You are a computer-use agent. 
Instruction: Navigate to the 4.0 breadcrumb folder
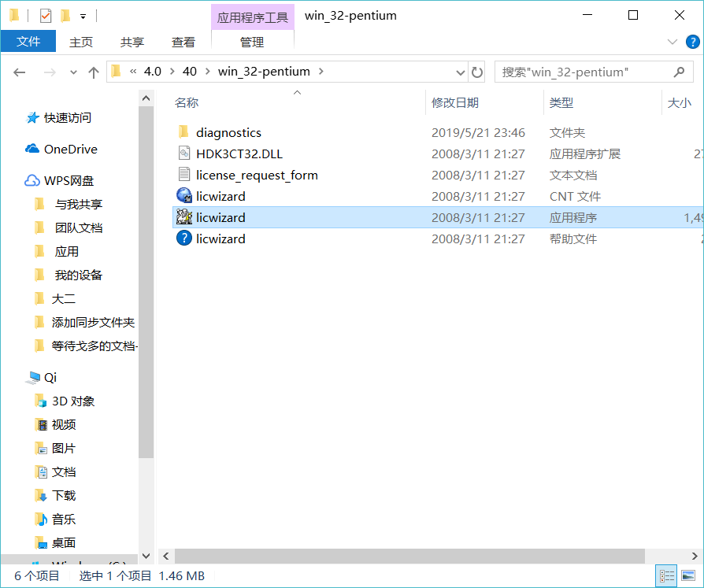[x=153, y=72]
